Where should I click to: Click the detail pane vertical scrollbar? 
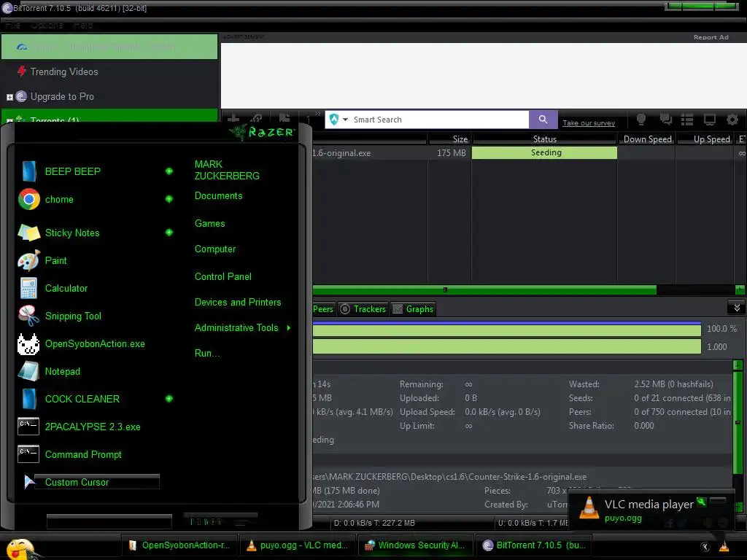[x=738, y=422]
